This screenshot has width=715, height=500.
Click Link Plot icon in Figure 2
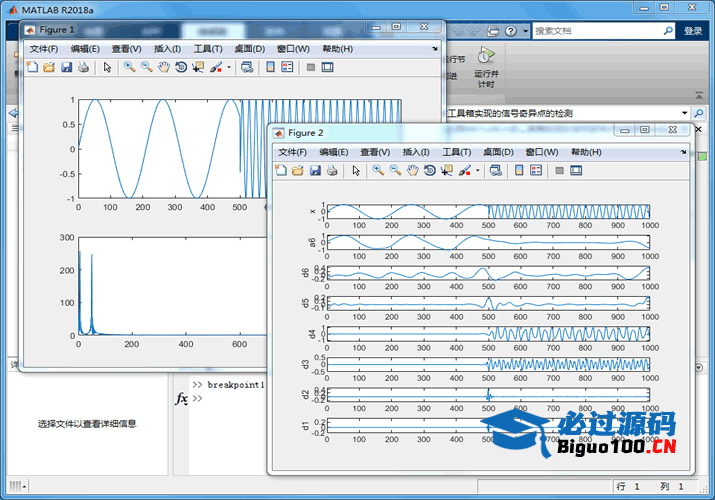click(496, 170)
